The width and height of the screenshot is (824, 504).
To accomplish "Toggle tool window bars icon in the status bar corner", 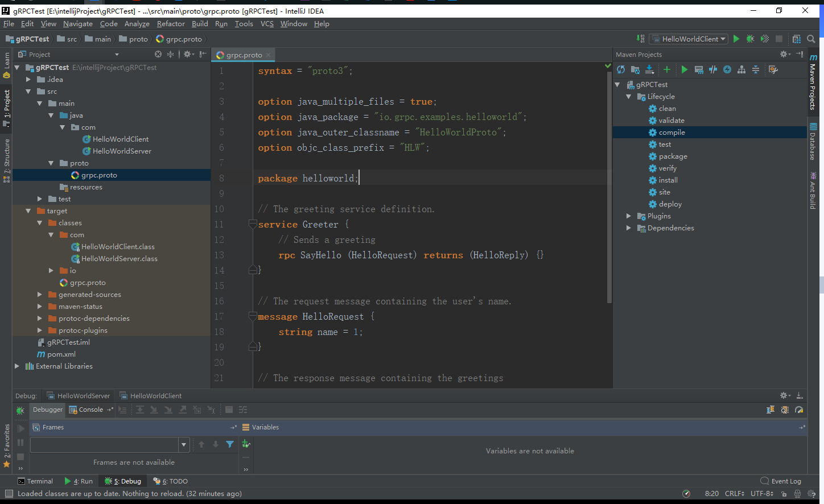I will click(x=9, y=494).
